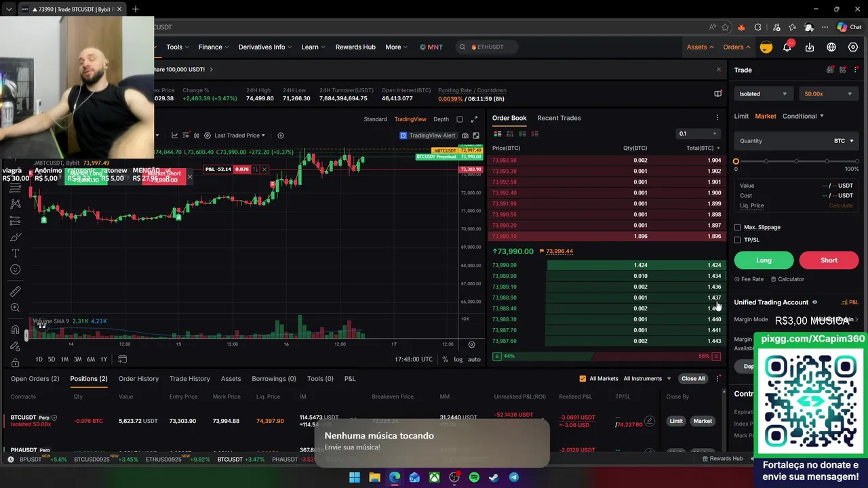Screen dimensions: 868x488
Task: Select combined buy/sell order book view icon
Action: coord(498,134)
